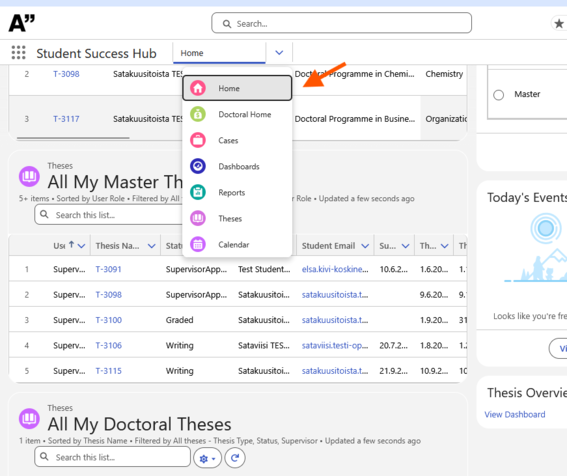Click Master Theses Search this list field
This screenshot has width=567, height=476.
click(108, 215)
